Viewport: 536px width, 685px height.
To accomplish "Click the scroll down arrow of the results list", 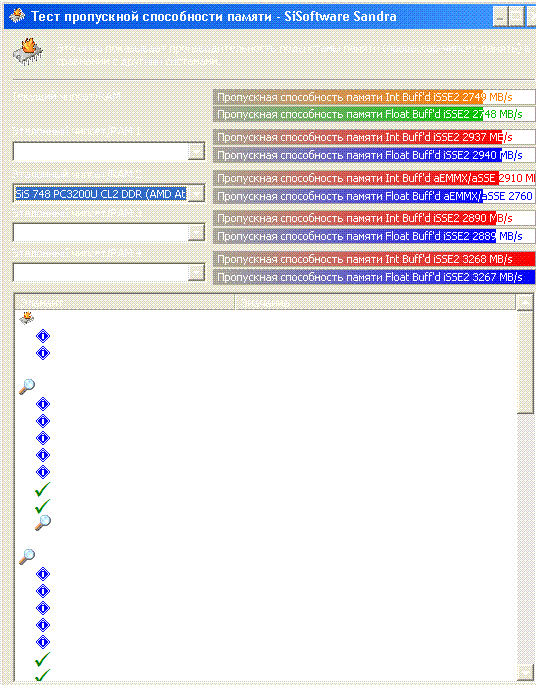I will 525,672.
